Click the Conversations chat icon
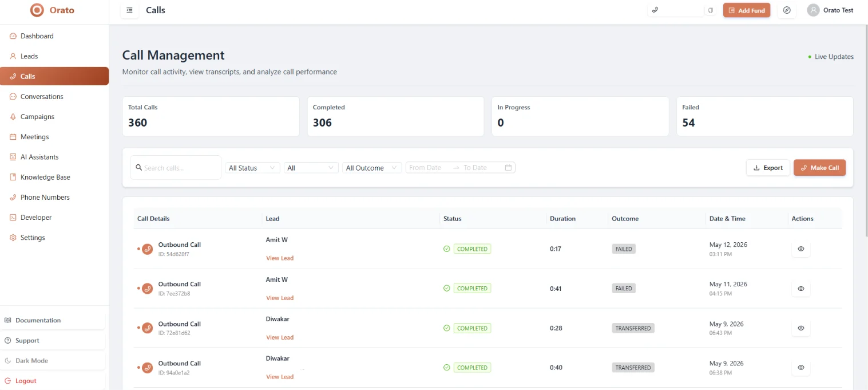Viewport: 868px width, 390px height. (13, 96)
